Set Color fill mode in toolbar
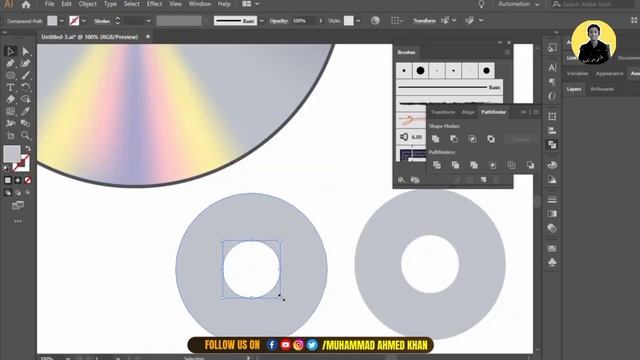The height and width of the screenshot is (360, 640). 8,180
